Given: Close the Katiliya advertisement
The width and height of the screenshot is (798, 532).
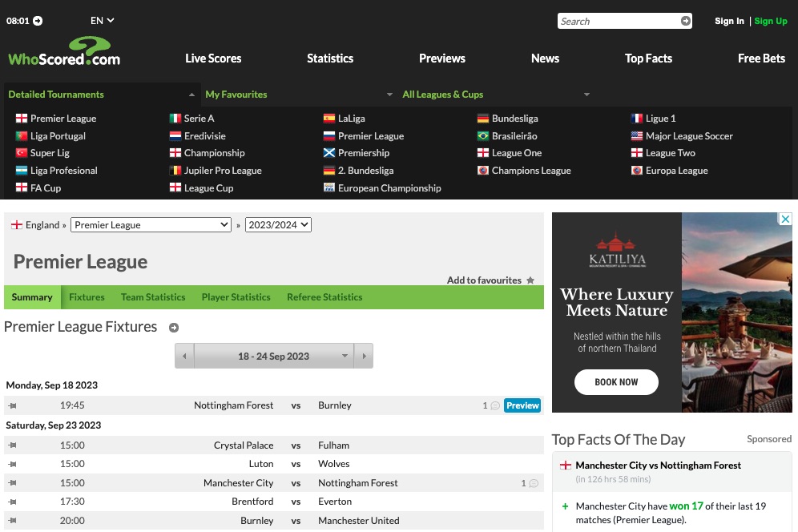Looking at the screenshot, I should click(785, 219).
